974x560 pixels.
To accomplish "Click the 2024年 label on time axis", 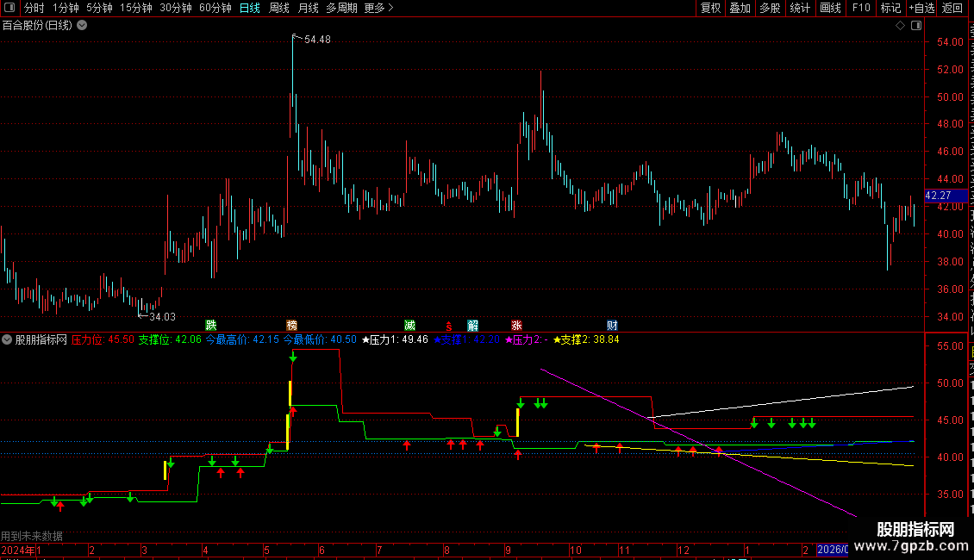I will 17,551.
